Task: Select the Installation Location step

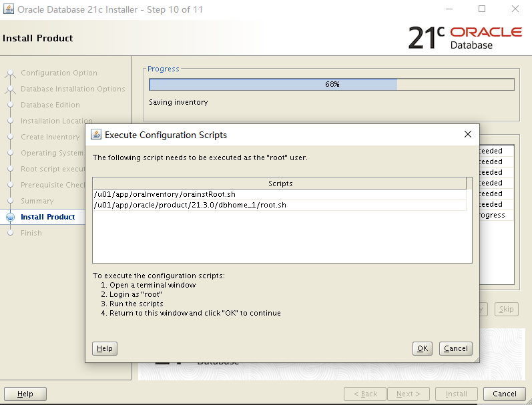Action: click(56, 121)
